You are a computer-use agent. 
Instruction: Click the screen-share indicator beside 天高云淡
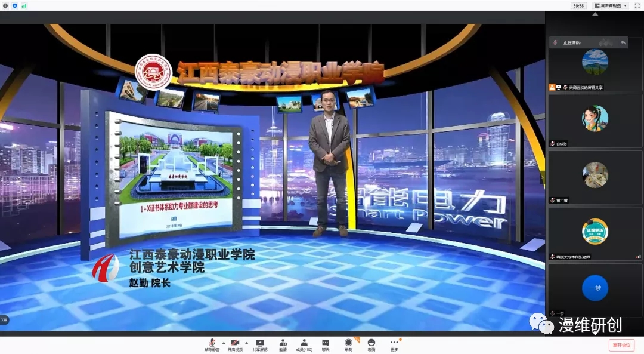559,87
